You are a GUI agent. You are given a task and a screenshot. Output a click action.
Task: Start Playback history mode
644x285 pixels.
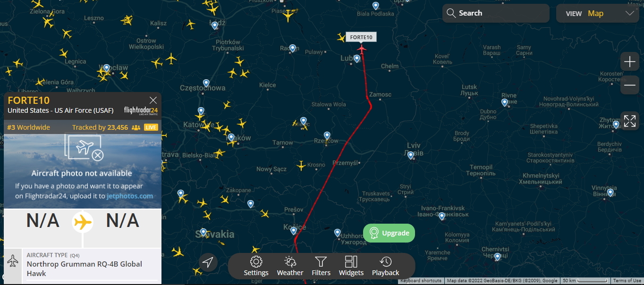click(385, 267)
